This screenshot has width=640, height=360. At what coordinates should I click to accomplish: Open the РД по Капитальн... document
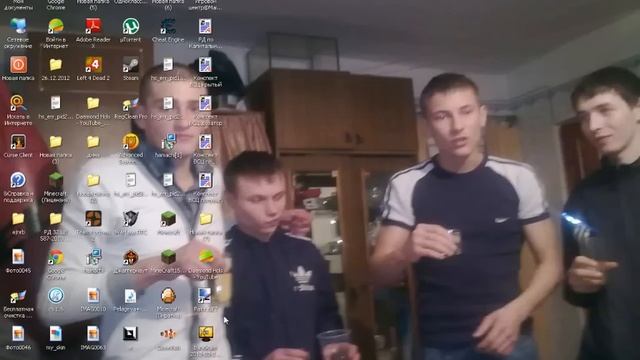tap(205, 26)
